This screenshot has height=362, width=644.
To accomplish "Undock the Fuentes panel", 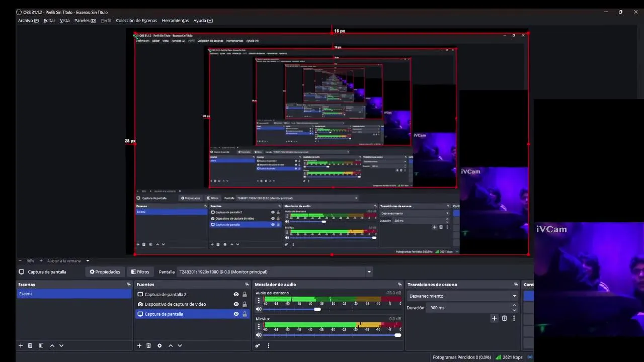I will pyautogui.click(x=247, y=285).
